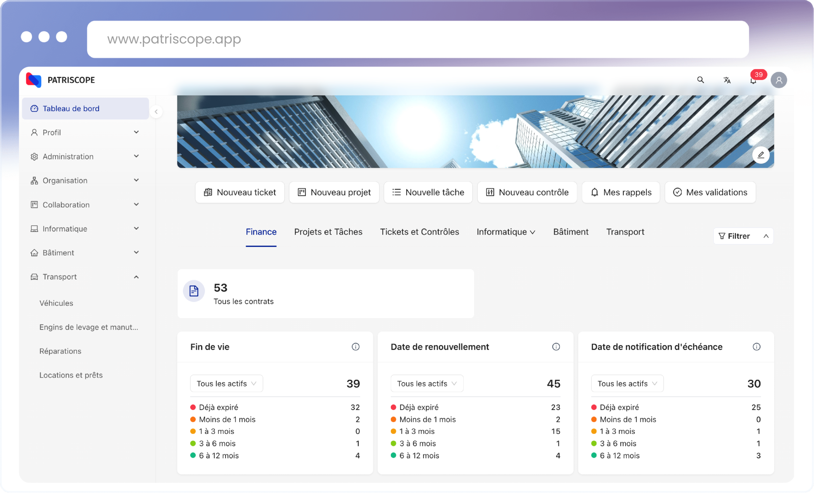Click the Informatique laptop icon

tap(34, 229)
